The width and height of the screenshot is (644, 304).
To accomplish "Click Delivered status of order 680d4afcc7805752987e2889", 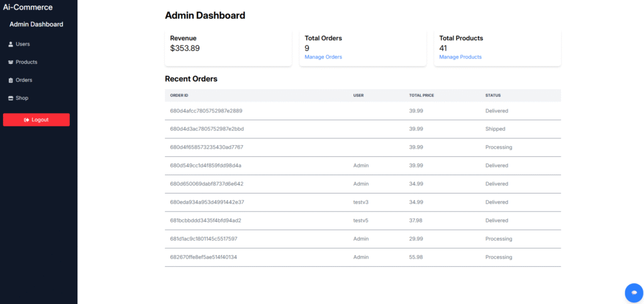I will (497, 111).
